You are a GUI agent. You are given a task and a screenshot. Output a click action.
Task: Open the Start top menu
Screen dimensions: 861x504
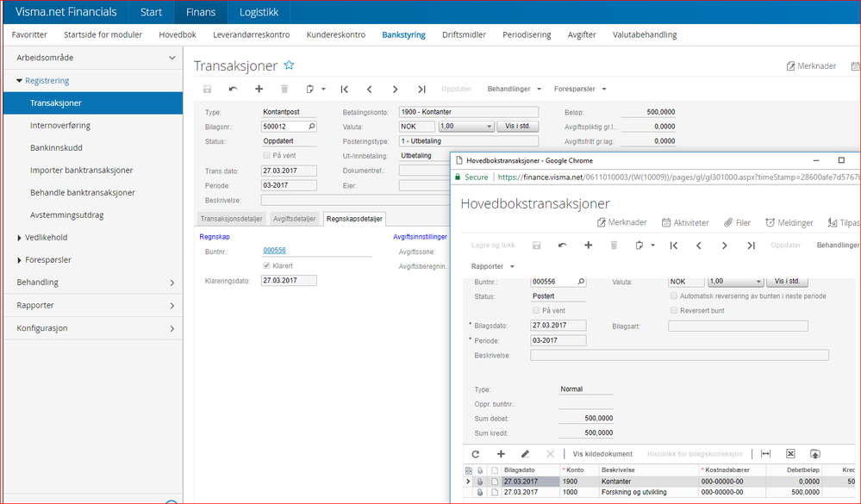point(151,12)
